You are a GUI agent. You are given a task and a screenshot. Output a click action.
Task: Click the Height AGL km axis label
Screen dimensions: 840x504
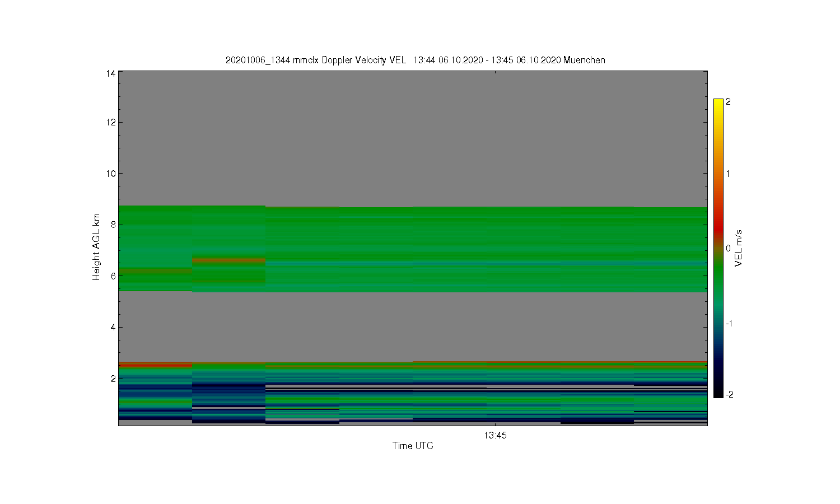click(96, 247)
